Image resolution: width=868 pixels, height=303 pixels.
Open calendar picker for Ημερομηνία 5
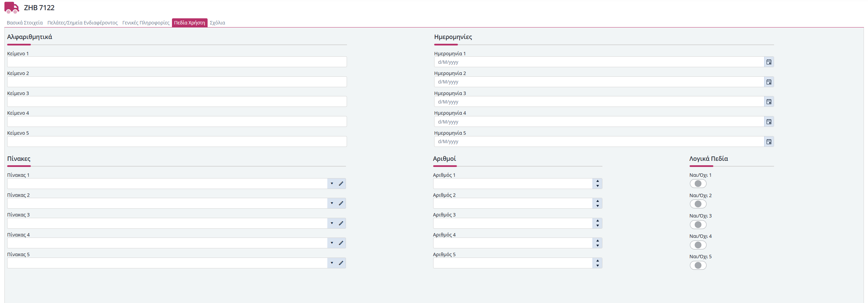769,141
